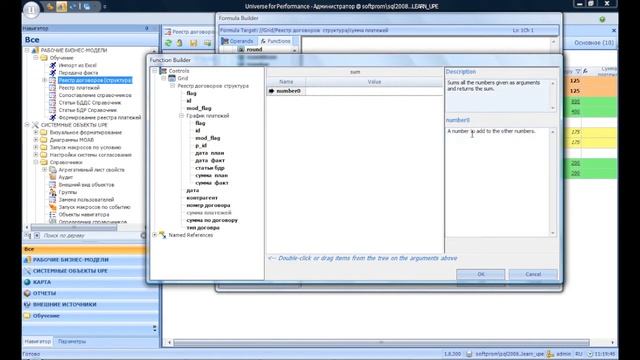Collapse the Controls node in Function Builder
The width and height of the screenshot is (640, 360).
click(x=155, y=71)
